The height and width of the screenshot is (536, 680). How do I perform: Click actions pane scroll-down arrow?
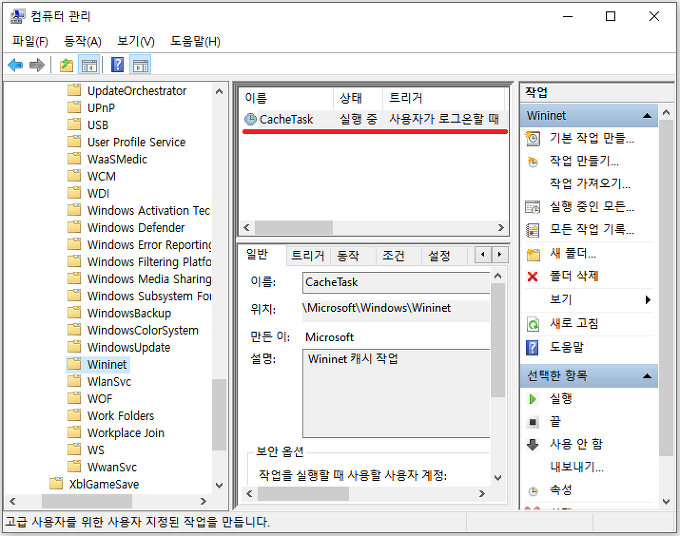[666, 502]
